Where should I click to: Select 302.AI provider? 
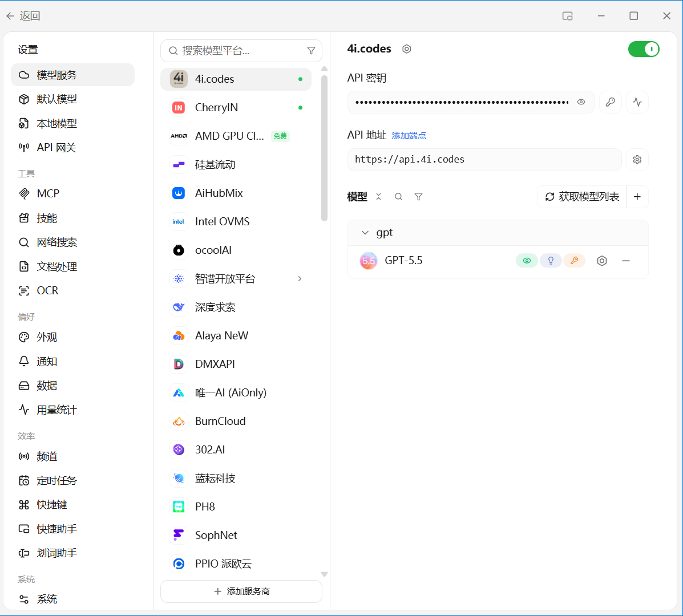point(236,449)
